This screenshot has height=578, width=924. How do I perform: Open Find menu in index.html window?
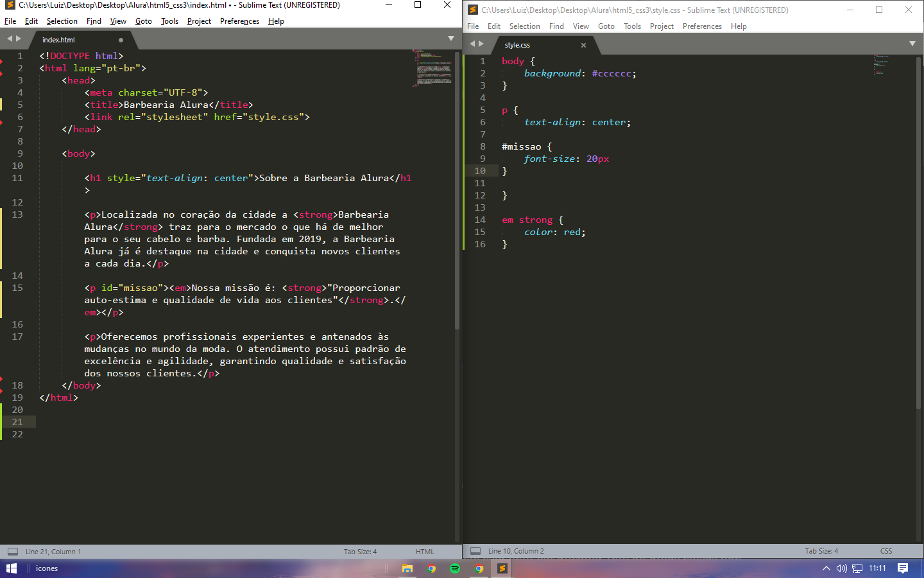click(94, 21)
